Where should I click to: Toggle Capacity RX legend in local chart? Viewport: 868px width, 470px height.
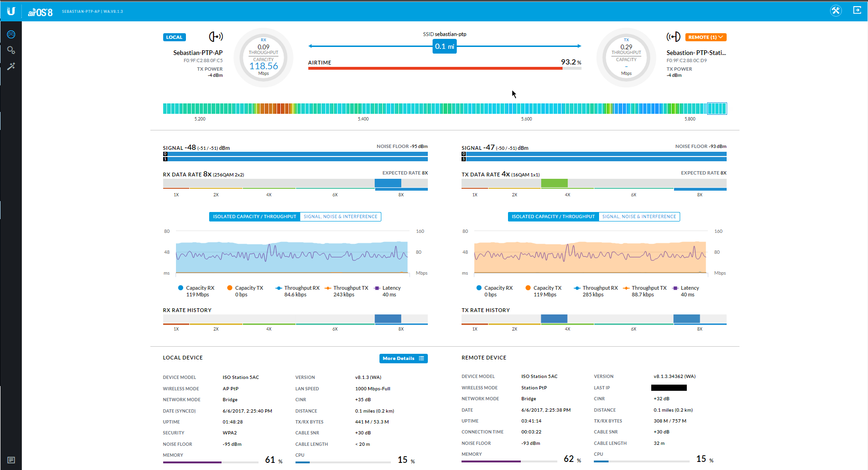[196, 288]
